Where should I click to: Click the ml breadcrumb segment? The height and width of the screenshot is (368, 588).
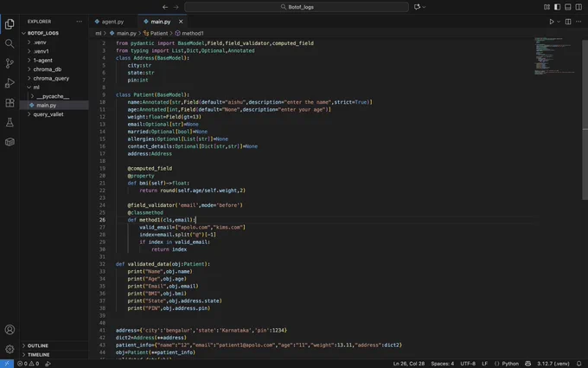(x=99, y=33)
